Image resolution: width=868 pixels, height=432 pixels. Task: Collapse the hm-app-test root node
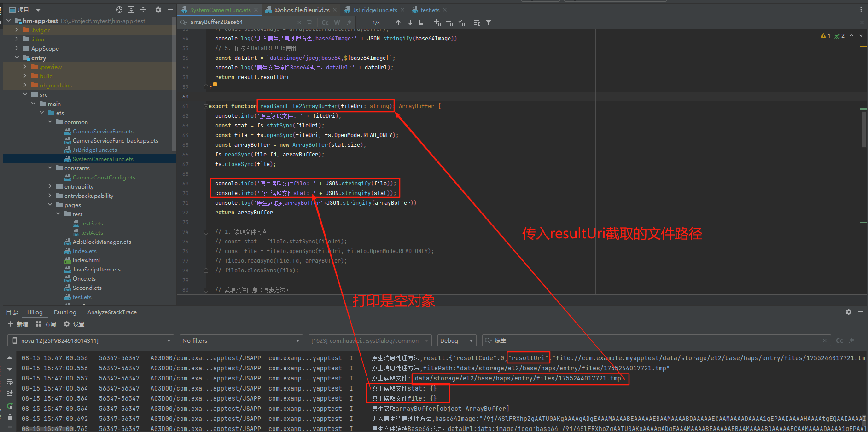tap(8, 21)
